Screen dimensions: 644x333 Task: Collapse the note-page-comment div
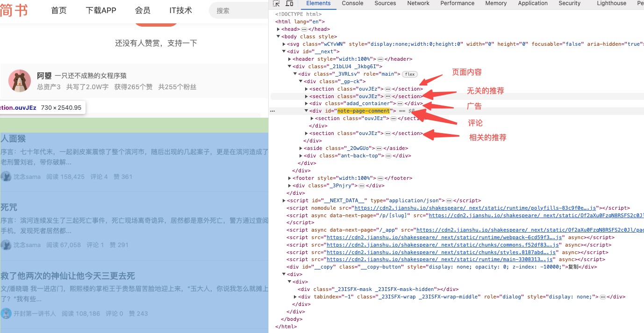click(x=307, y=111)
